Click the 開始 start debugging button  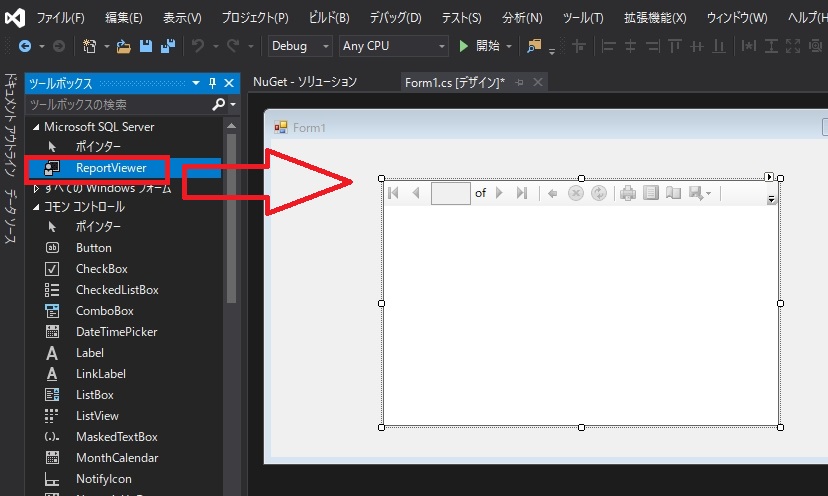coord(479,46)
